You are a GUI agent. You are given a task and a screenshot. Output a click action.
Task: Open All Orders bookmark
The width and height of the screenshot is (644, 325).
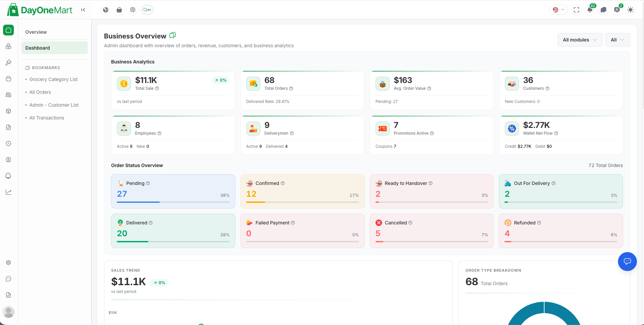[40, 92]
